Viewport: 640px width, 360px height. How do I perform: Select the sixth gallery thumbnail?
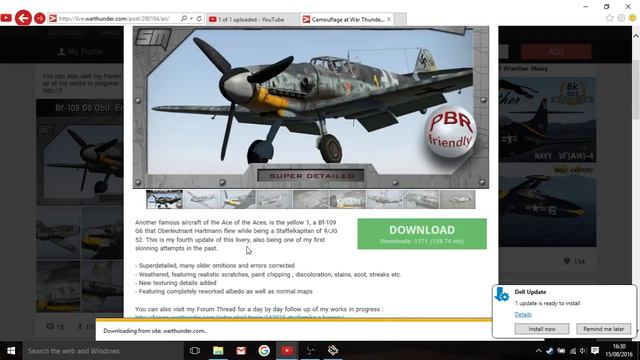[x=348, y=199]
